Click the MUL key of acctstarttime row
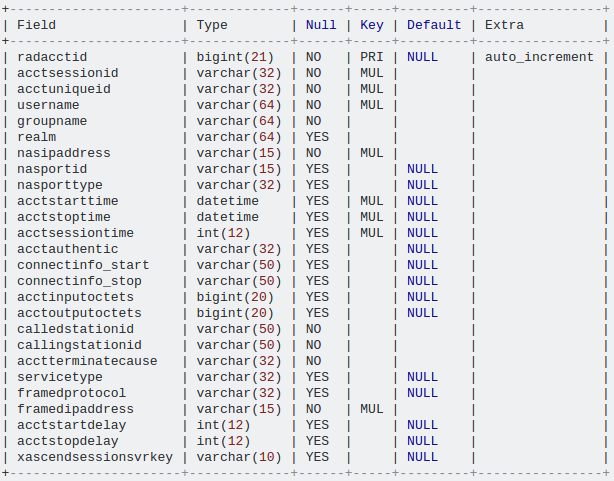The width and height of the screenshot is (614, 481). coord(372,201)
